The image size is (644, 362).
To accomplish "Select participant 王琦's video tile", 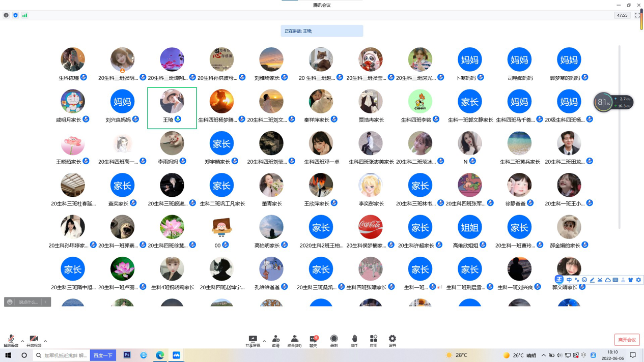I will click(172, 107).
